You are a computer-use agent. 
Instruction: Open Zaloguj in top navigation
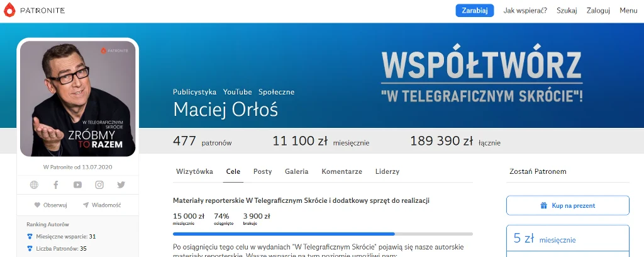click(x=598, y=11)
